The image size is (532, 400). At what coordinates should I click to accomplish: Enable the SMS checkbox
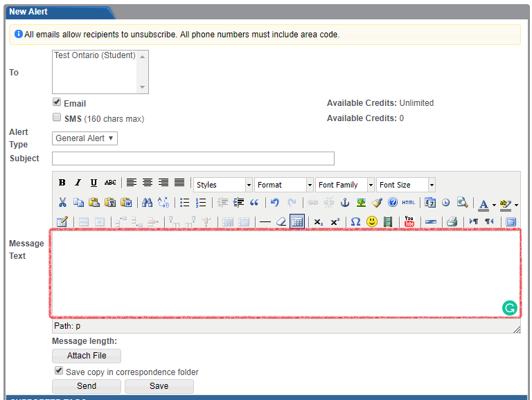tap(57, 117)
